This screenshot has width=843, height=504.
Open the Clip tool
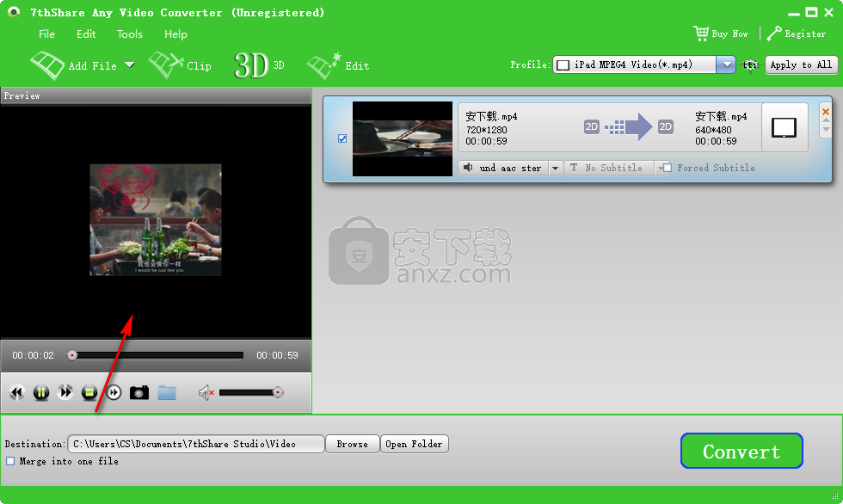180,65
